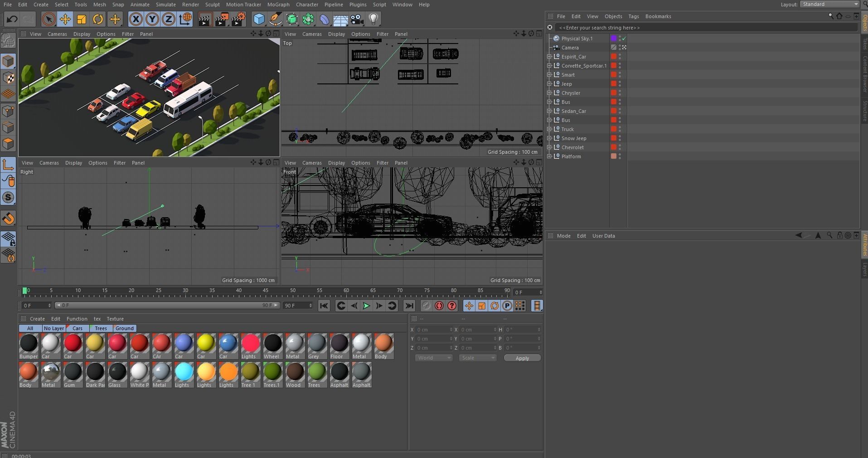
Task: Expand the Platform object
Action: pyautogui.click(x=549, y=156)
